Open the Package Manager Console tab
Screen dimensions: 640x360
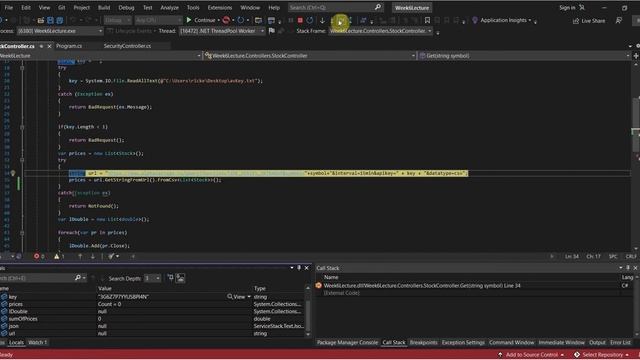pyautogui.click(x=347, y=342)
